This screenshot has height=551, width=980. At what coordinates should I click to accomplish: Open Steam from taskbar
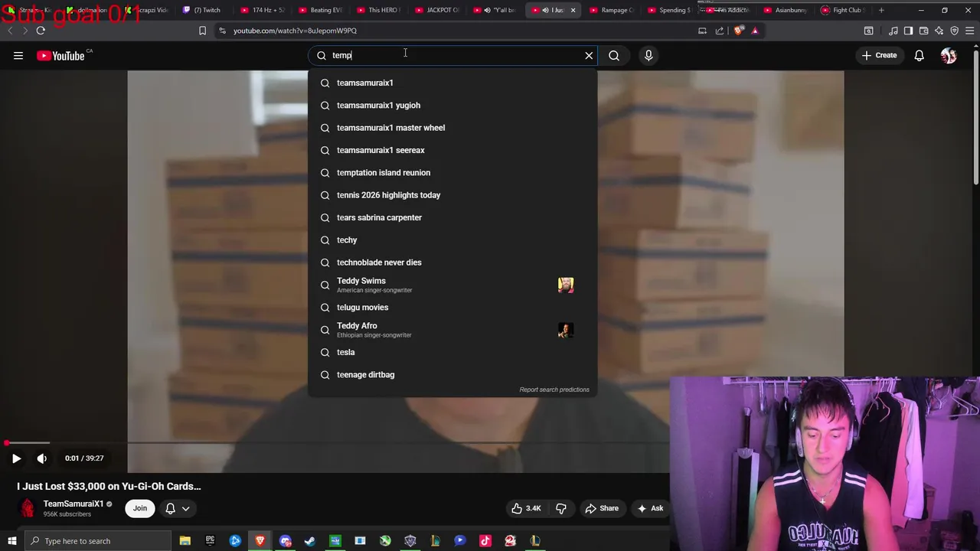click(310, 541)
